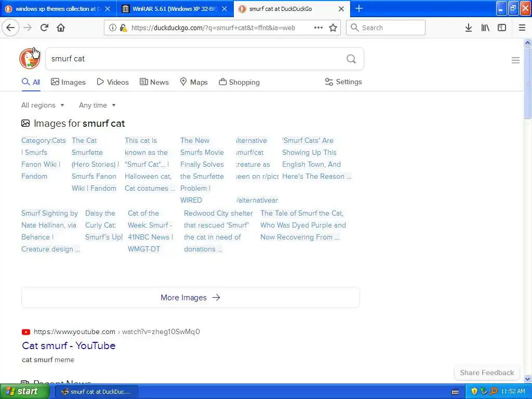Open a new browser tab with plus
Viewport: 532px width, 399px height.
tap(359, 8)
